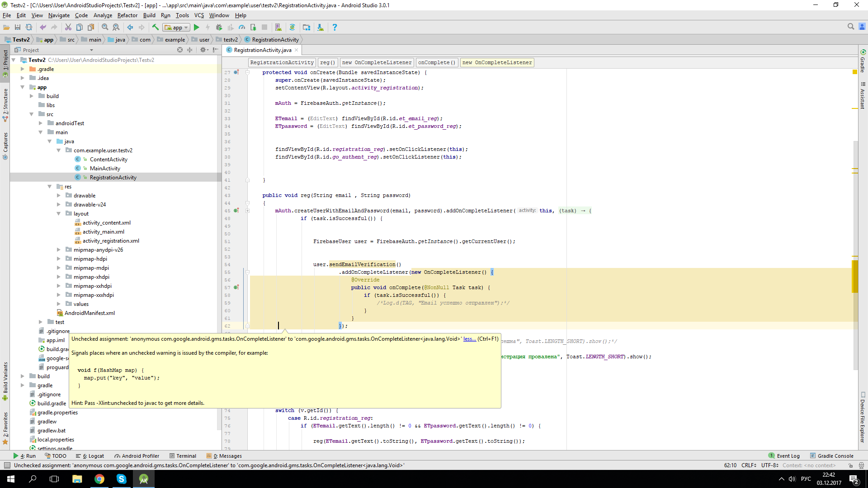Screen dimensions: 868x488
Task: Toggle the Assistant side panel
Action: [863, 95]
